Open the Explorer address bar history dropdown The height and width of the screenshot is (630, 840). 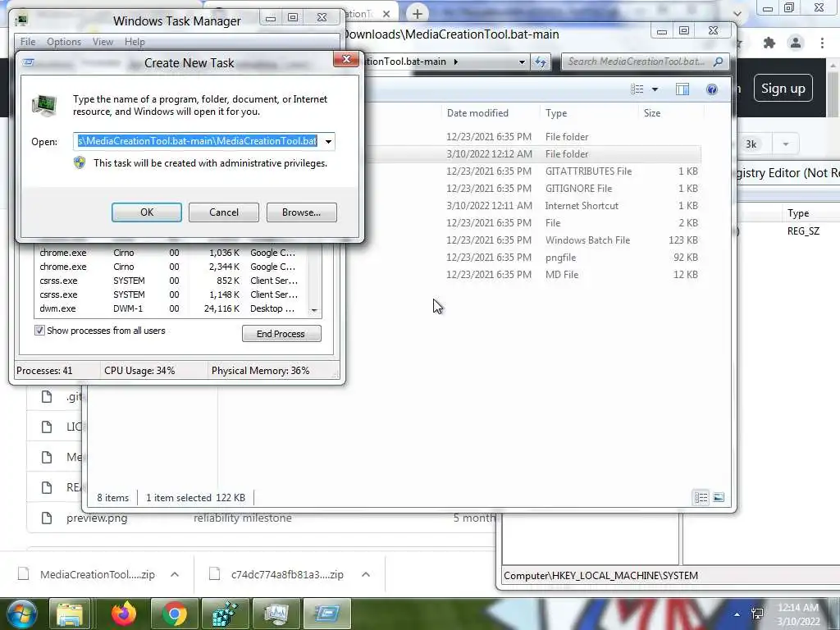tap(522, 62)
